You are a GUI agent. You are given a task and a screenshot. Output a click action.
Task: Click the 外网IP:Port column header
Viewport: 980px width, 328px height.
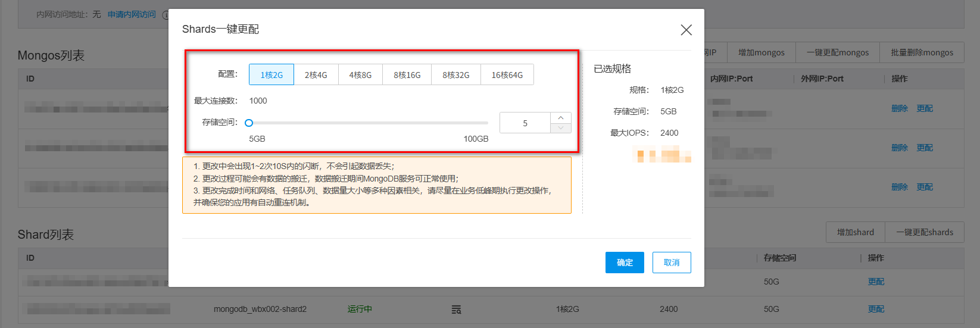[822, 79]
